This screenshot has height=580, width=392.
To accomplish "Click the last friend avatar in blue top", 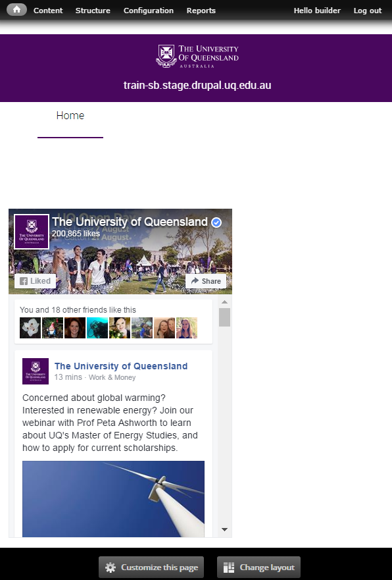I will click(x=187, y=328).
